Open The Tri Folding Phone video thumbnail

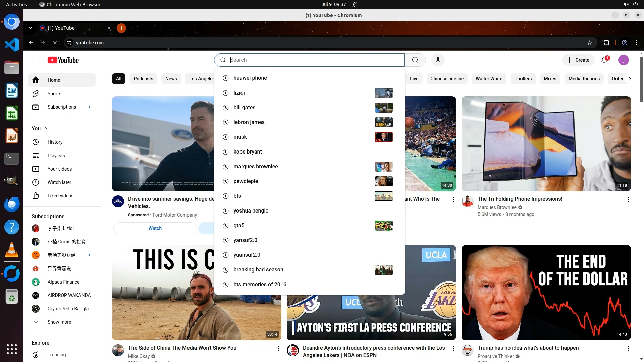546,144
